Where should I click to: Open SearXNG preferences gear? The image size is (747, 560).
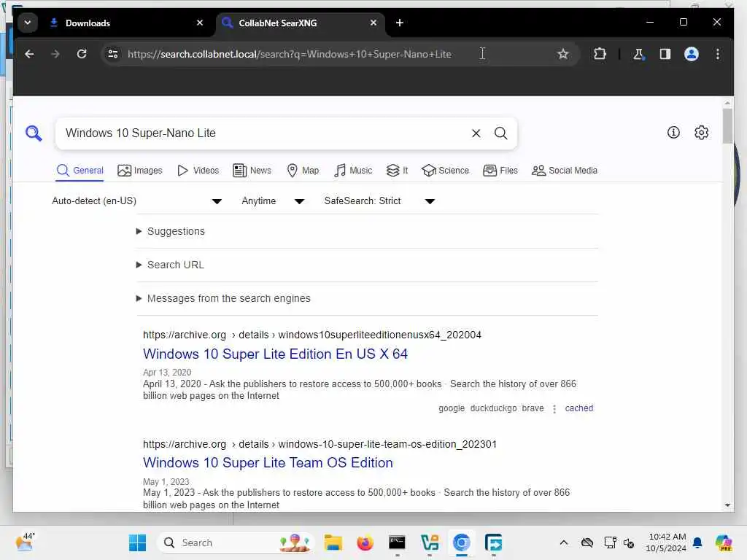tap(701, 133)
